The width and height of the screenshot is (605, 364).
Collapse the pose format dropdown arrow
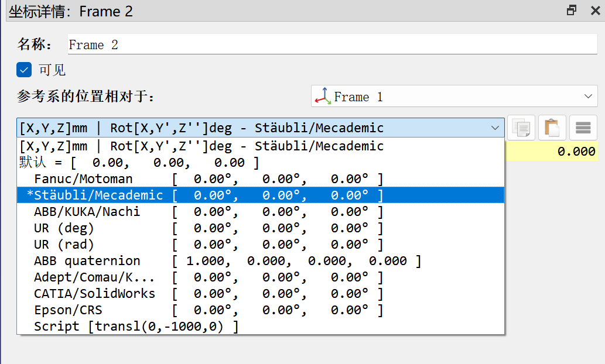pyautogui.click(x=495, y=128)
